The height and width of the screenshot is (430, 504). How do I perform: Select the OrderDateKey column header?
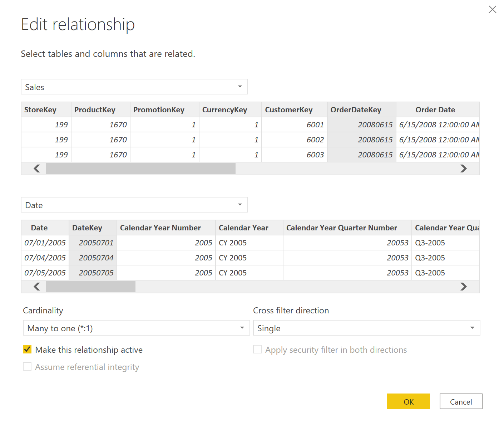361,110
